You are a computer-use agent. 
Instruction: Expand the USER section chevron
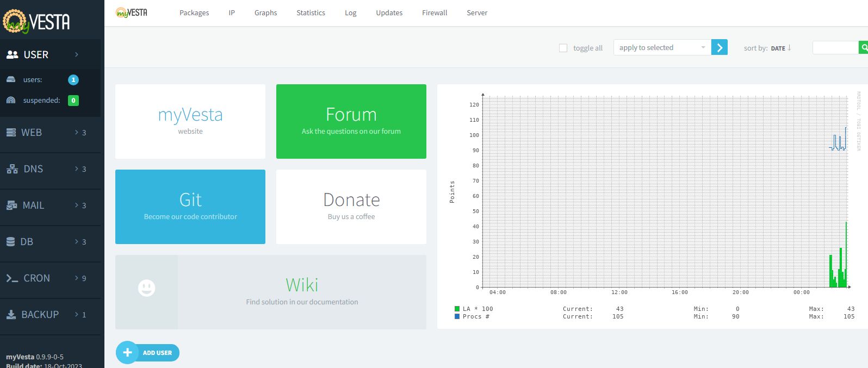[x=77, y=54]
